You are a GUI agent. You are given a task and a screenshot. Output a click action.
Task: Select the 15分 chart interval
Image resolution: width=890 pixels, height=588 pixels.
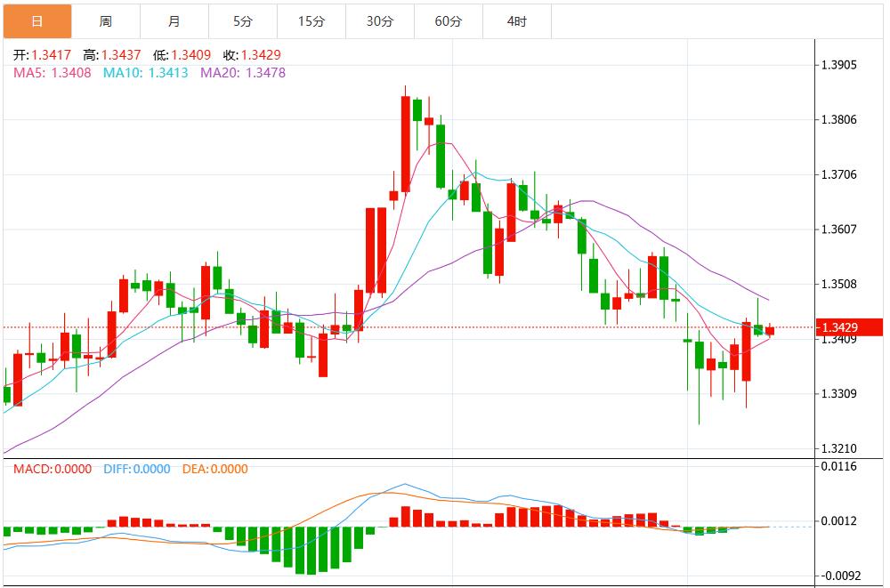311,20
